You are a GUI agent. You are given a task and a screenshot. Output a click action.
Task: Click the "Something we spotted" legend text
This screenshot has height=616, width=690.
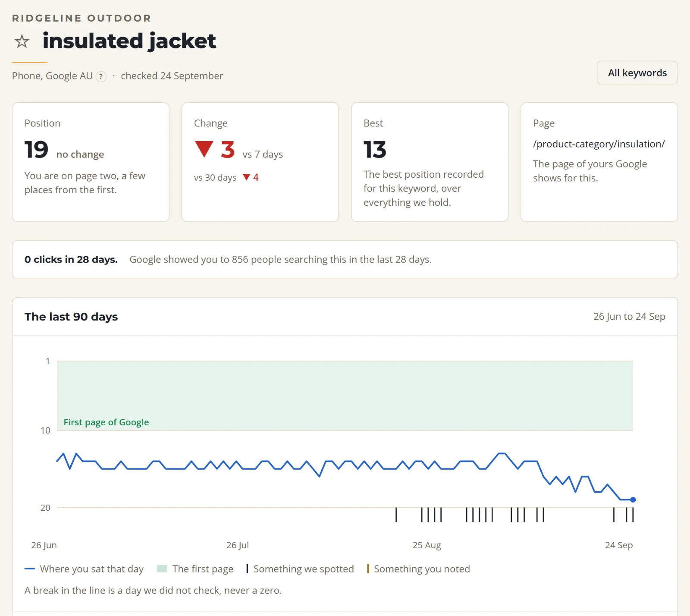304,569
